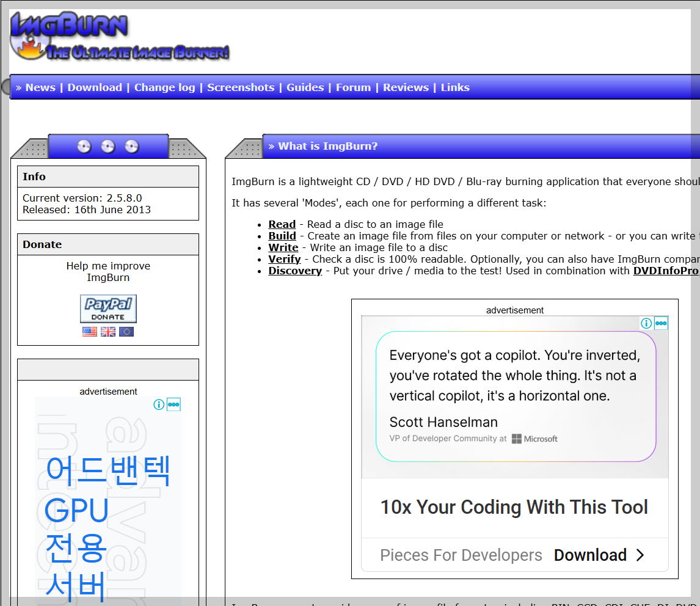Visit the Forum link
The image size is (700, 606).
353,87
